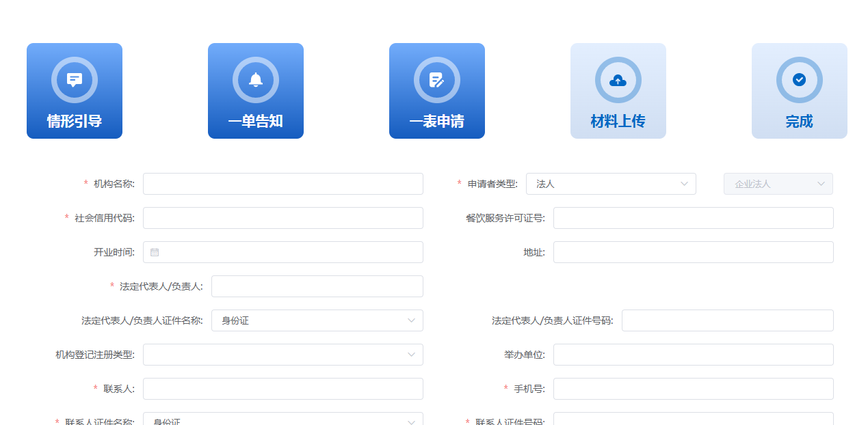Image resolution: width=868 pixels, height=425 pixels.
Task: Click the 完成 checkmark icon
Action: (x=799, y=80)
